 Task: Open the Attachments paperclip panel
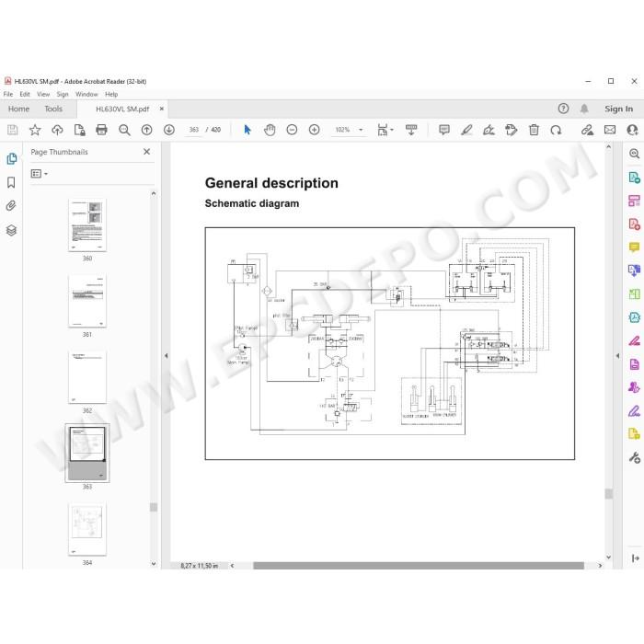[11, 206]
